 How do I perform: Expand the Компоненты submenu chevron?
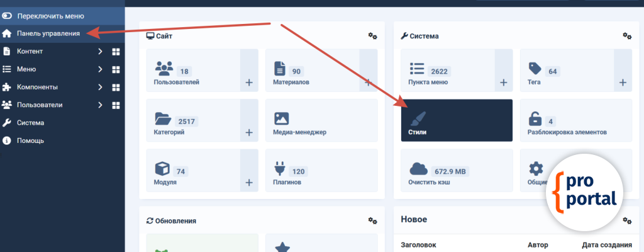click(100, 87)
